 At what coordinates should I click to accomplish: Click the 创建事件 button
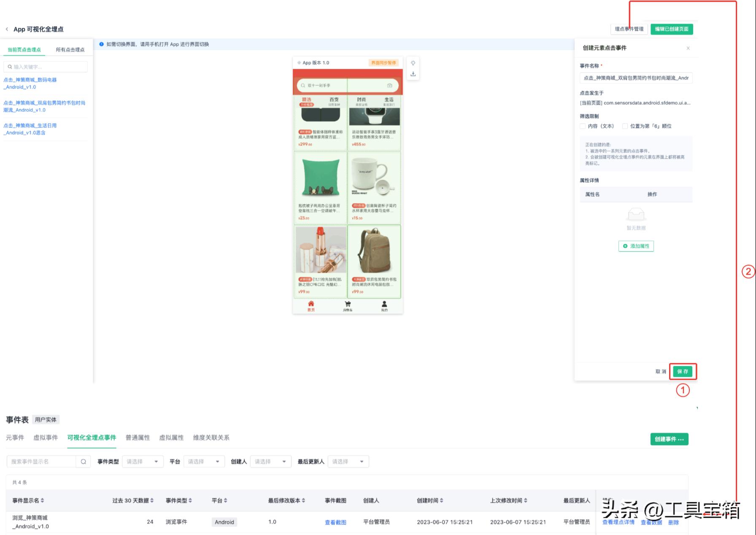pos(669,439)
